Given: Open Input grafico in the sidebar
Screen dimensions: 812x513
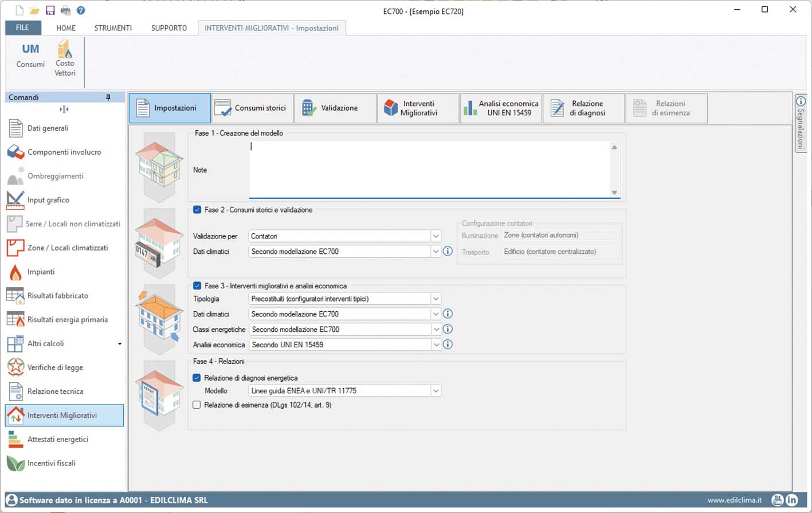Looking at the screenshot, I should click(64, 200).
